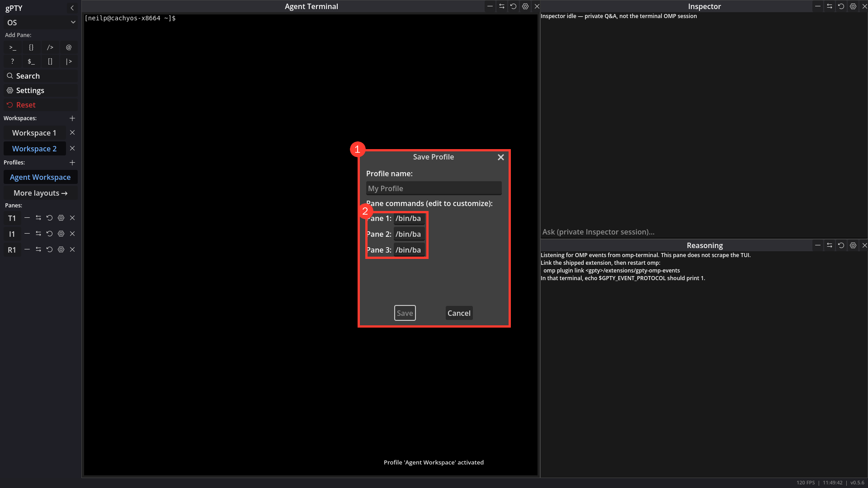This screenshot has height=488, width=868.
Task: Close the Save Profile dialog
Action: [501, 157]
